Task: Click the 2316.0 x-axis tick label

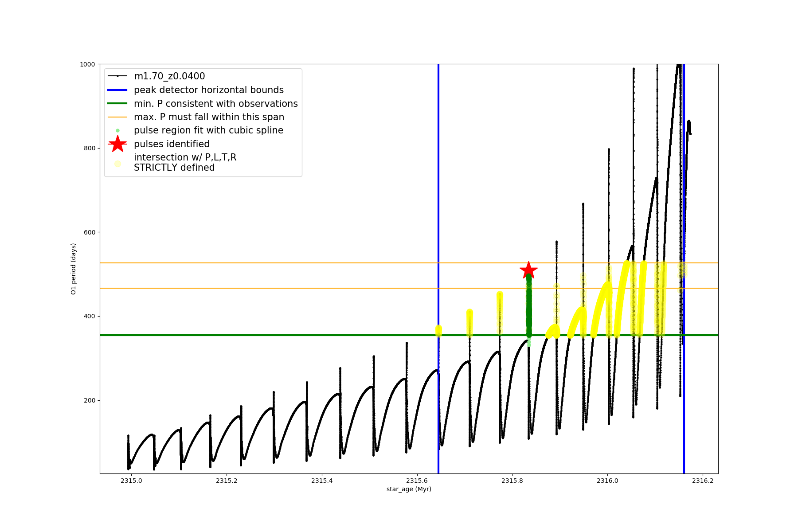Action: click(x=607, y=481)
